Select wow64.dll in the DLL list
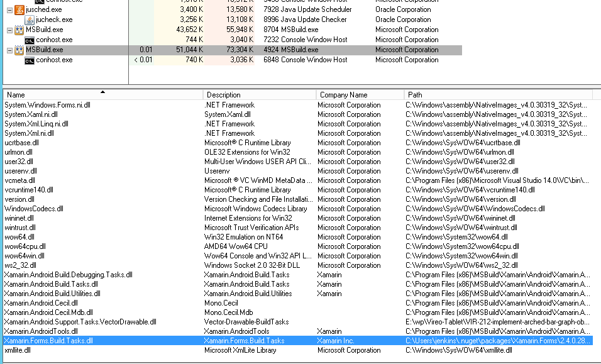 pos(19,237)
